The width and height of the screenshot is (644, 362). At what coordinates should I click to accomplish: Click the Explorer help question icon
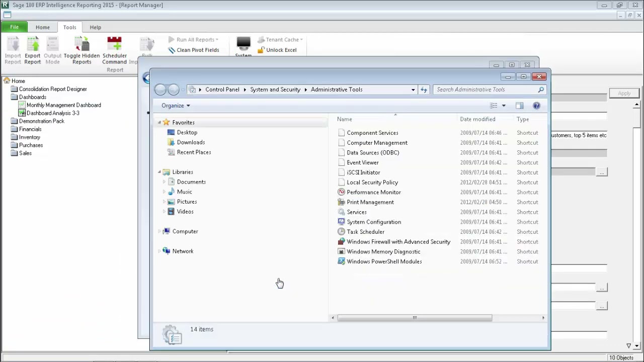536,106
